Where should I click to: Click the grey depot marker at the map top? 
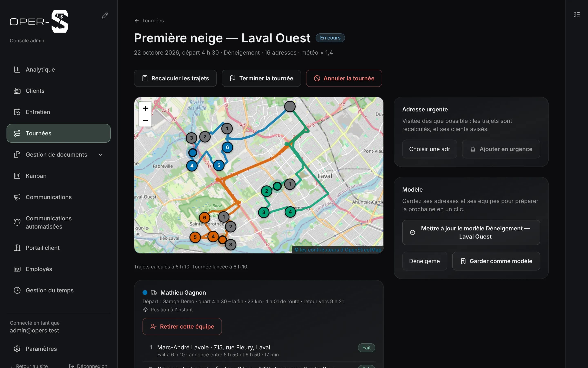pyautogui.click(x=290, y=106)
